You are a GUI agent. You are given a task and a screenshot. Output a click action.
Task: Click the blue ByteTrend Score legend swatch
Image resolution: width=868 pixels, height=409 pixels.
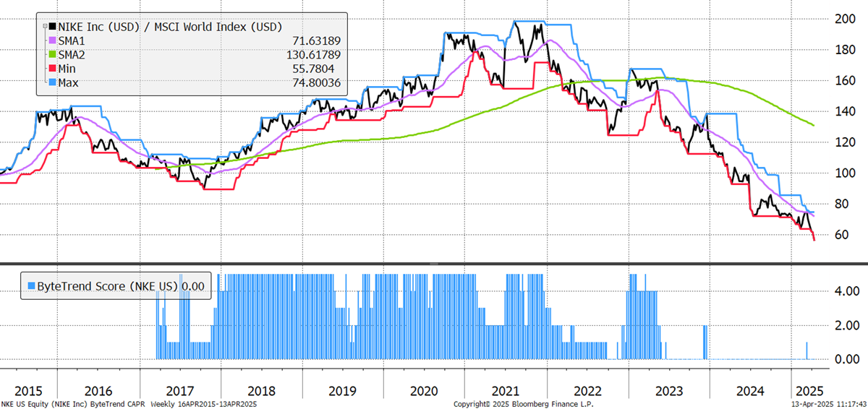[x=30, y=286]
